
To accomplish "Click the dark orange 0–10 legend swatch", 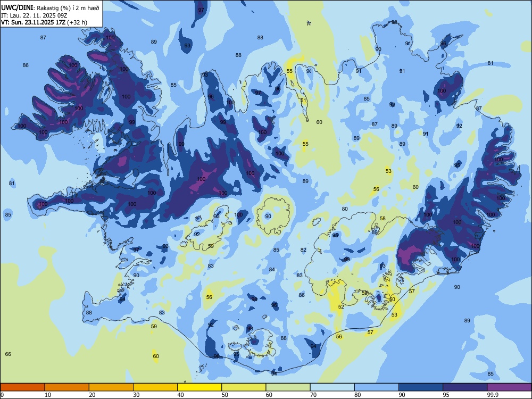I will 22,387.
